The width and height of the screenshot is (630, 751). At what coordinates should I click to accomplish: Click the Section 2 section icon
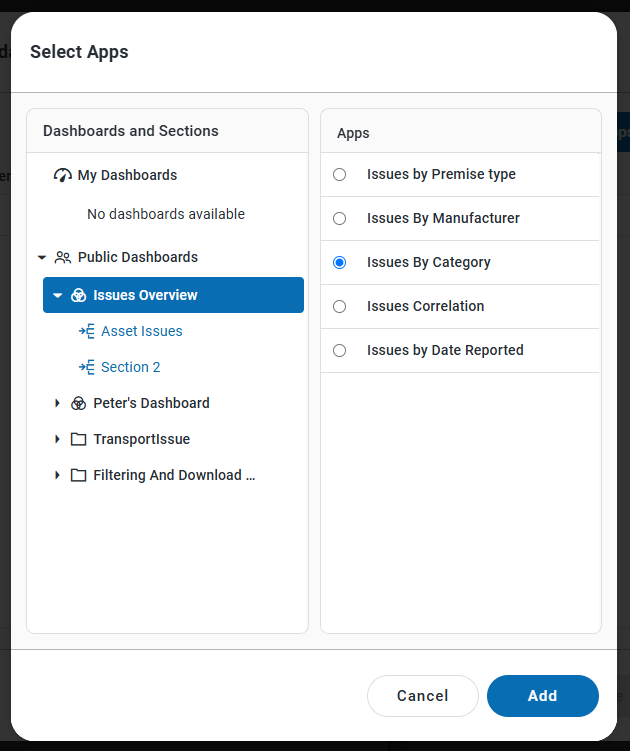click(87, 367)
